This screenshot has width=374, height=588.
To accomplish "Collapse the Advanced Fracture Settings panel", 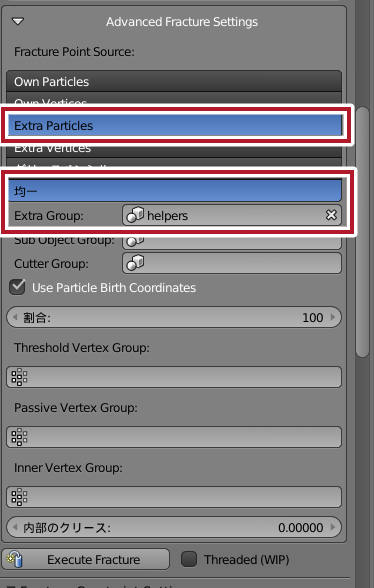I will pyautogui.click(x=18, y=22).
